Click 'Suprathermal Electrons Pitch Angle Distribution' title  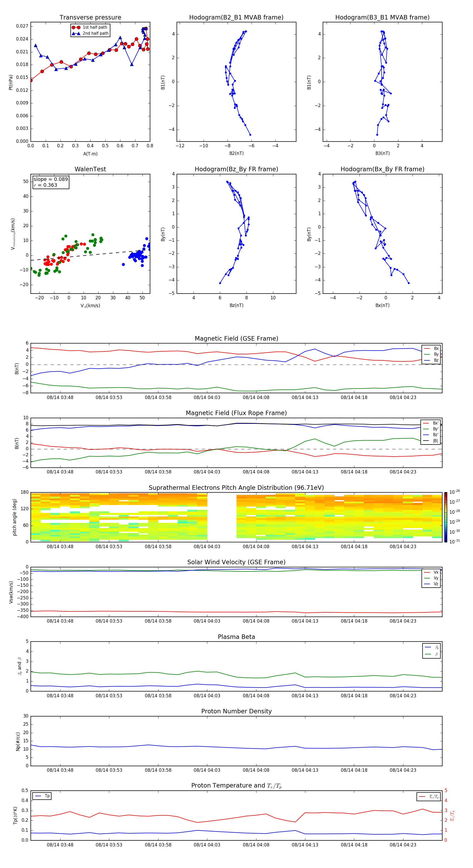(236, 488)
